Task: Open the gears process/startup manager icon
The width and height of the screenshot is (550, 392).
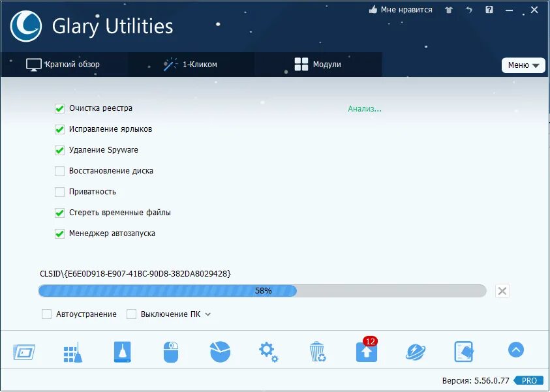Action: [268, 352]
